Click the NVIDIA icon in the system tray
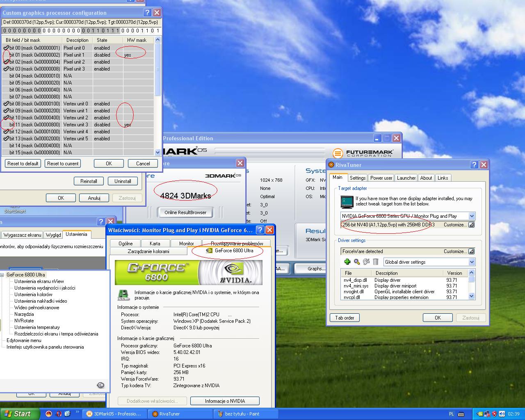This screenshot has width=525, height=420. (480, 414)
